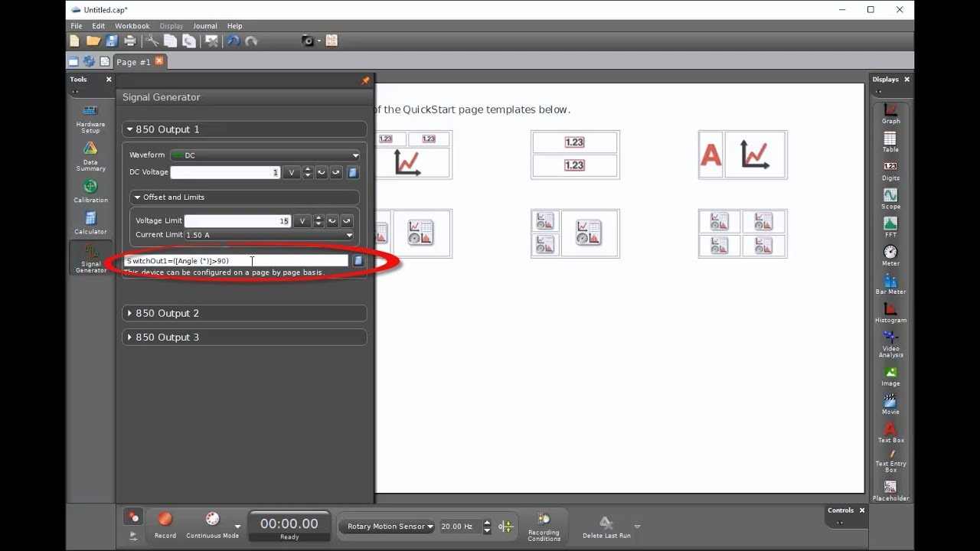Open the Waveform DC dropdown
This screenshot has width=980, height=551.
[x=265, y=155]
